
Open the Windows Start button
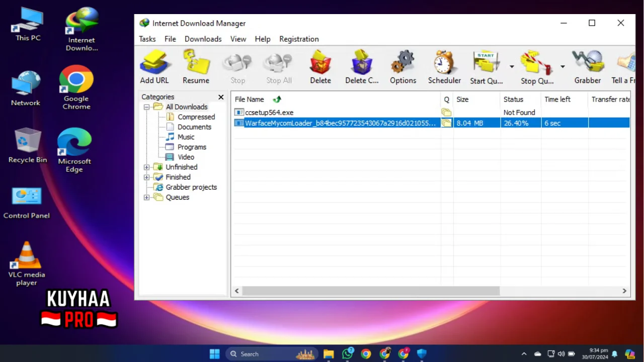click(215, 354)
